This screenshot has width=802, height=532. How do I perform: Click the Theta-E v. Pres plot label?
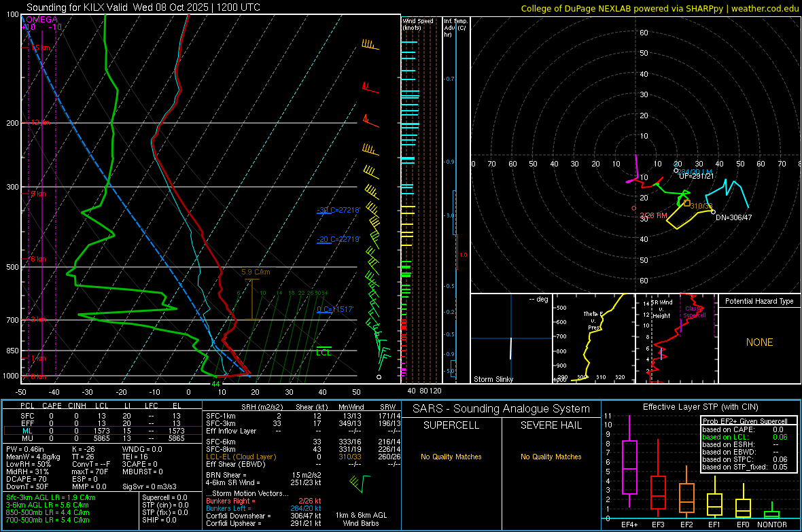point(592,320)
